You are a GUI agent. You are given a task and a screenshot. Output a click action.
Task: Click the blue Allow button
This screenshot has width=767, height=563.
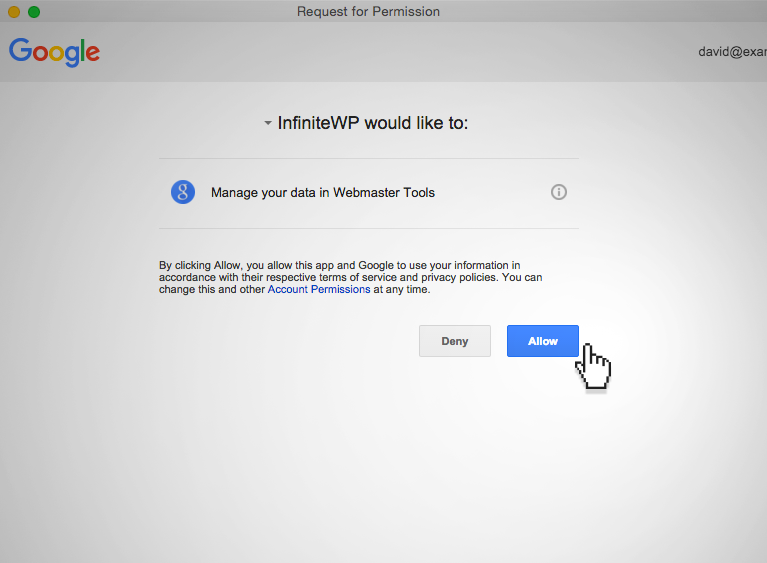(x=542, y=341)
